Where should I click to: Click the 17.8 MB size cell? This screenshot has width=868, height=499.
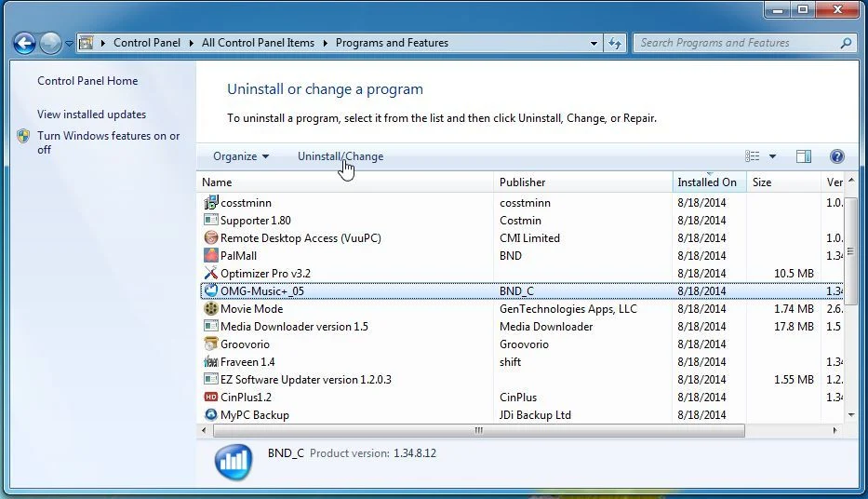point(794,327)
